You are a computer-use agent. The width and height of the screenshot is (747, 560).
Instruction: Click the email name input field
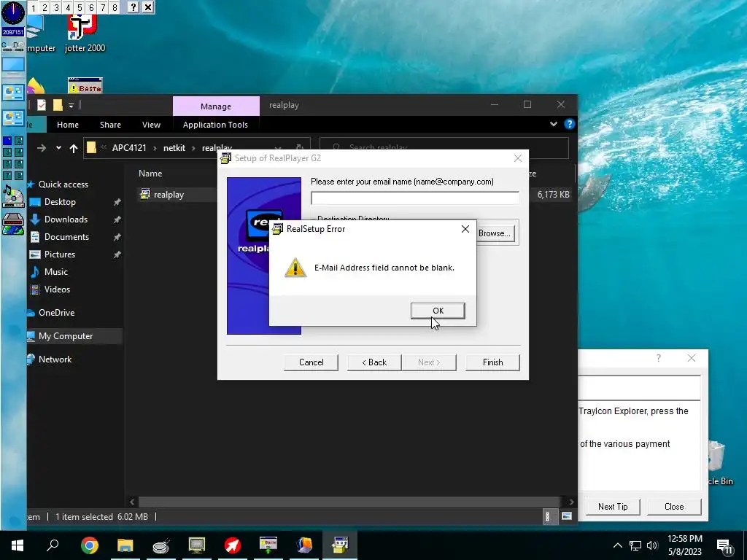pyautogui.click(x=415, y=198)
